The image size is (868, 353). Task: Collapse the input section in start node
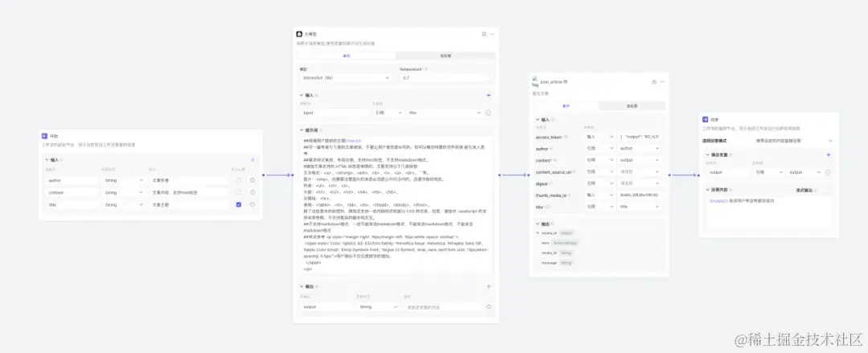click(x=47, y=160)
